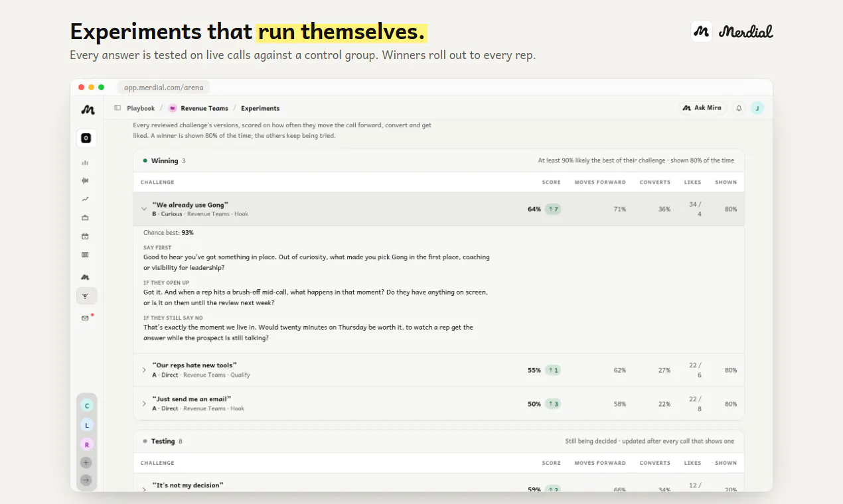This screenshot has width=843, height=504.
Task: Open the briefcase sidebar icon
Action: pyautogui.click(x=85, y=218)
